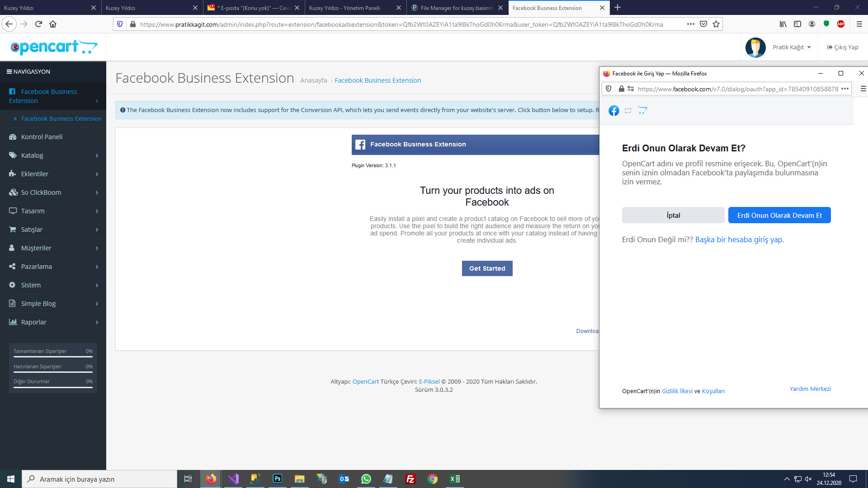Screen dimensions: 868x488
Task: Open a new browser tab
Action: 618,8
